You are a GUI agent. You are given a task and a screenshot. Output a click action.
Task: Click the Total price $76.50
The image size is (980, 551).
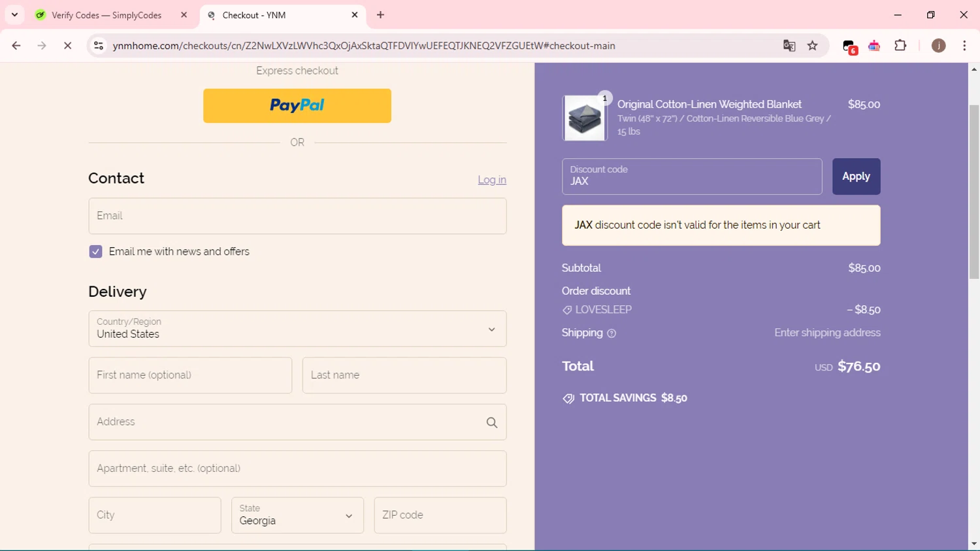coord(858,367)
